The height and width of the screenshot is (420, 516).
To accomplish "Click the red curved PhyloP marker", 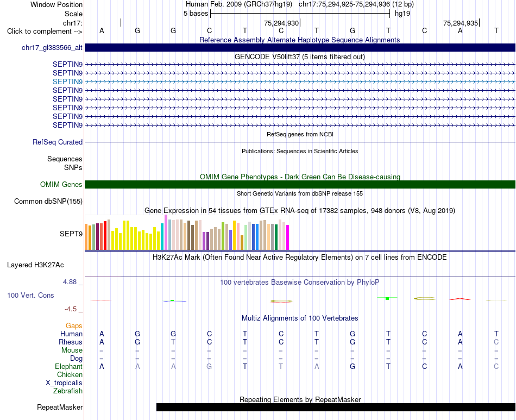I will coord(460,299).
